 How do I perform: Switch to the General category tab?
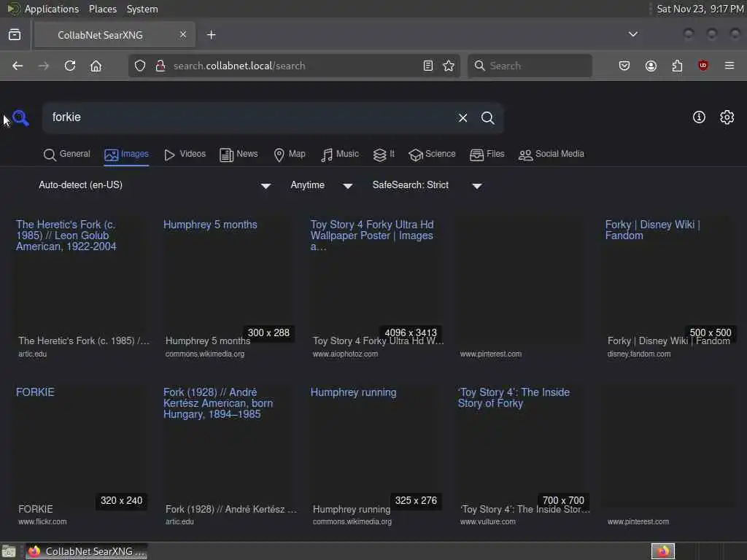[x=66, y=155]
